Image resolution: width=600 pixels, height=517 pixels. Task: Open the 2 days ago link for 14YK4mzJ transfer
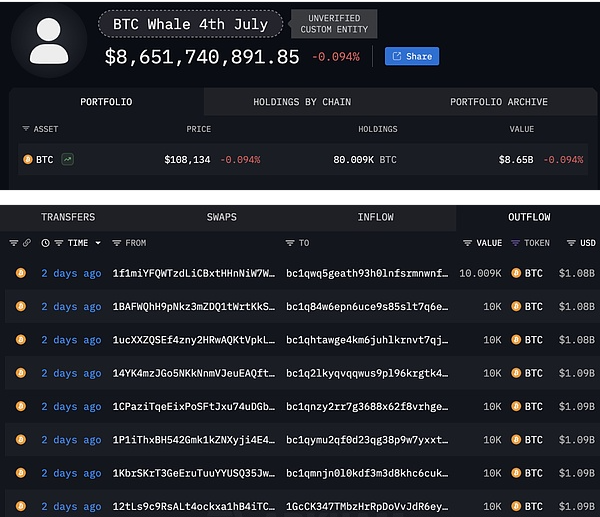(x=71, y=373)
